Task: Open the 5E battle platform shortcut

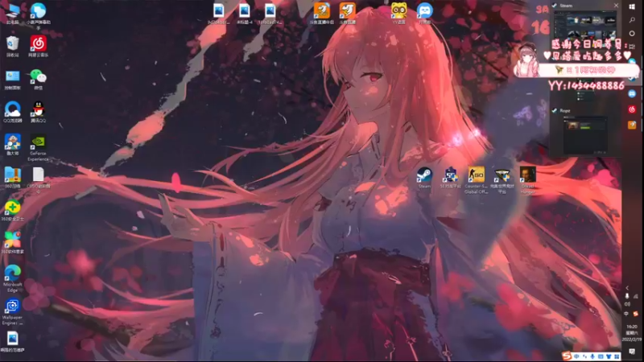Action: [x=450, y=178]
